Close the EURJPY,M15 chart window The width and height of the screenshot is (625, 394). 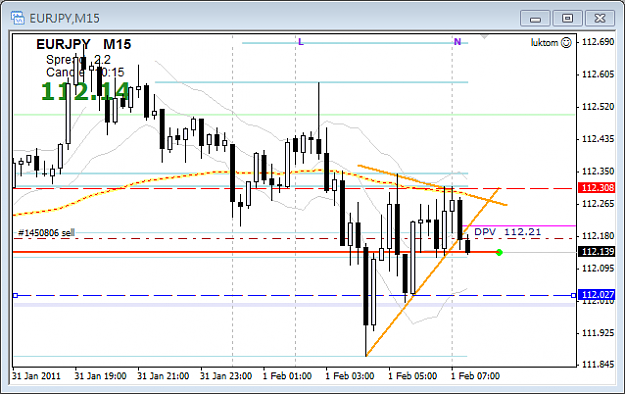click(599, 18)
